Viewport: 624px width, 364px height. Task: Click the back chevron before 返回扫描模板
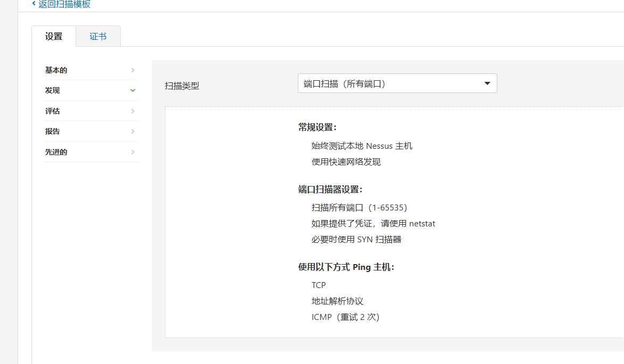(x=34, y=4)
